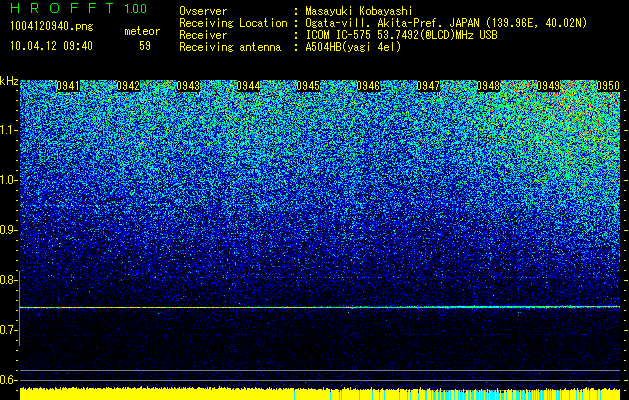Click the HROFFT 1.0.0 title text
The width and height of the screenshot is (629, 400).
tap(79, 8)
